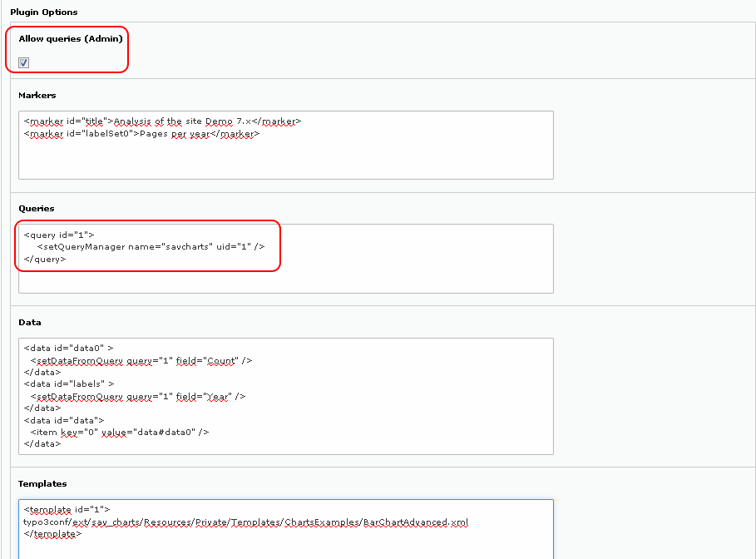
Task: Click the template id="1" opening tag
Action: tap(67, 510)
